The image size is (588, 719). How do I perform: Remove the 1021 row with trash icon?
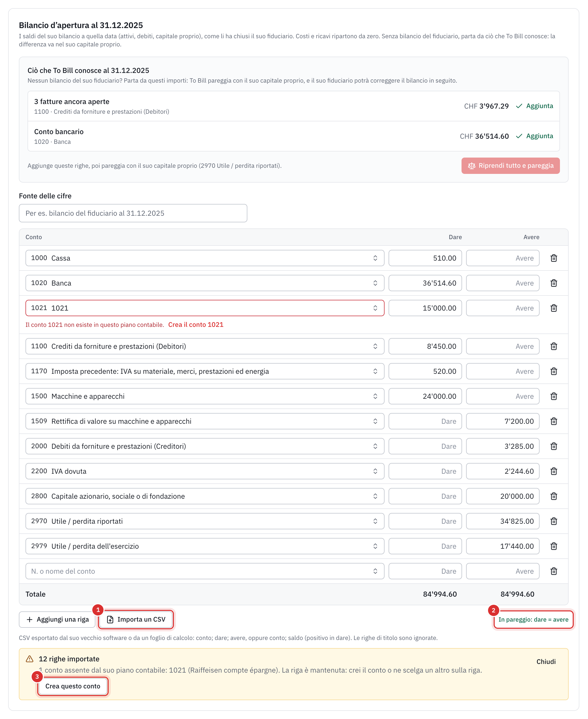coord(554,308)
